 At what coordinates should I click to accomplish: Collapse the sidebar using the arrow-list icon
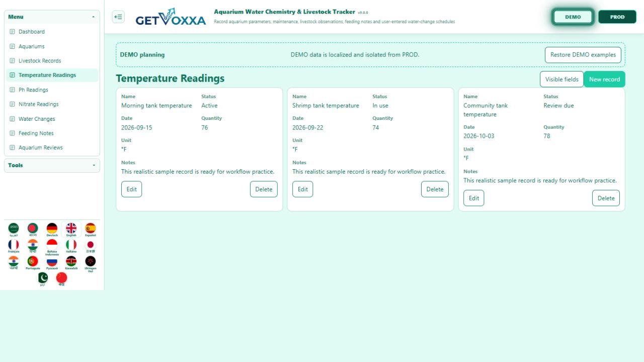[x=118, y=17]
